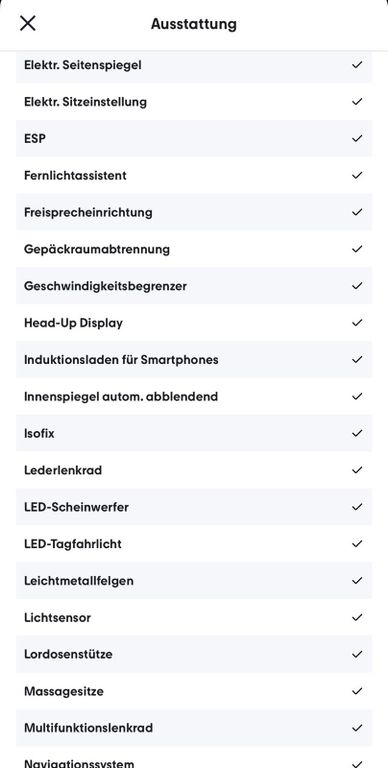
Task: Tap the checkmark for Head-Up Display
Action: tap(357, 322)
